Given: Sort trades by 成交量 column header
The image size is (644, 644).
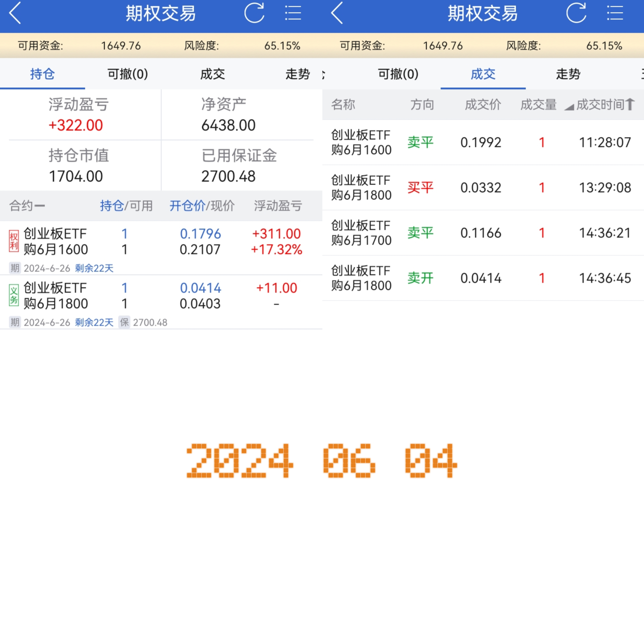Looking at the screenshot, I should click(538, 105).
